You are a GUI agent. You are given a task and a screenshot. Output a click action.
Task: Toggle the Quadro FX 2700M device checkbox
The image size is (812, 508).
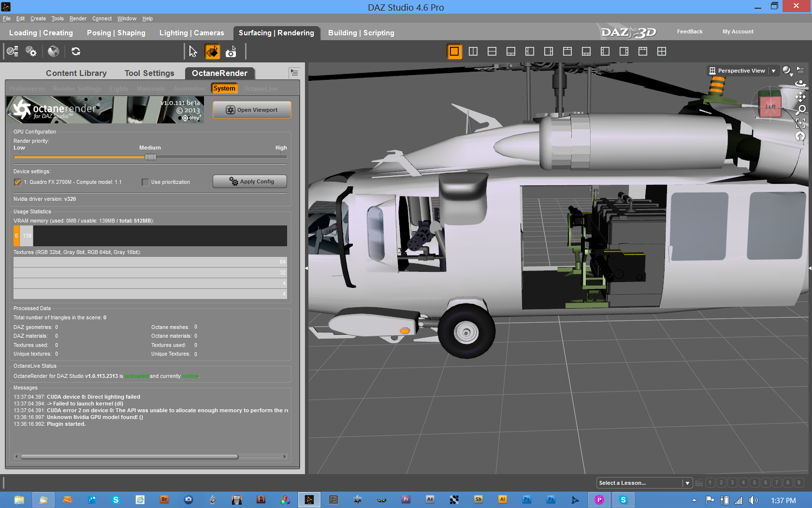coord(17,182)
